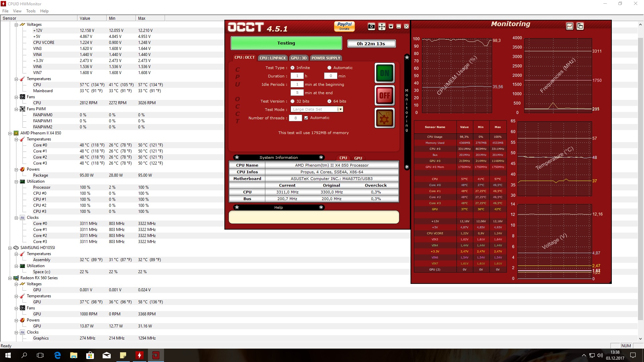Open the Test Mode dropdown

pos(340,109)
